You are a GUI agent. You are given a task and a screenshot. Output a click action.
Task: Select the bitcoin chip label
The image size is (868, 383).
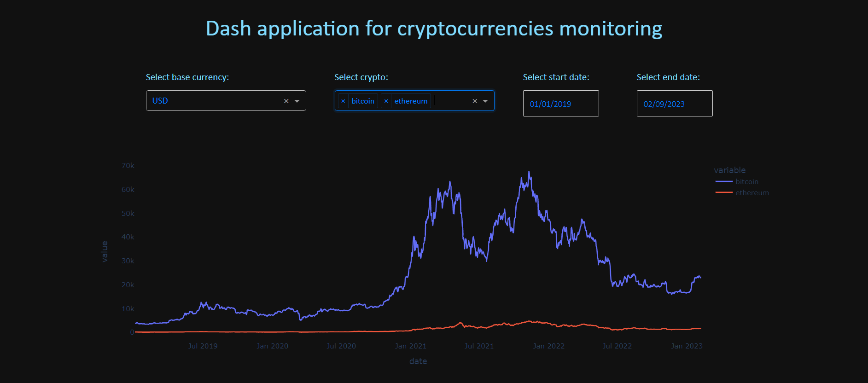pos(363,101)
